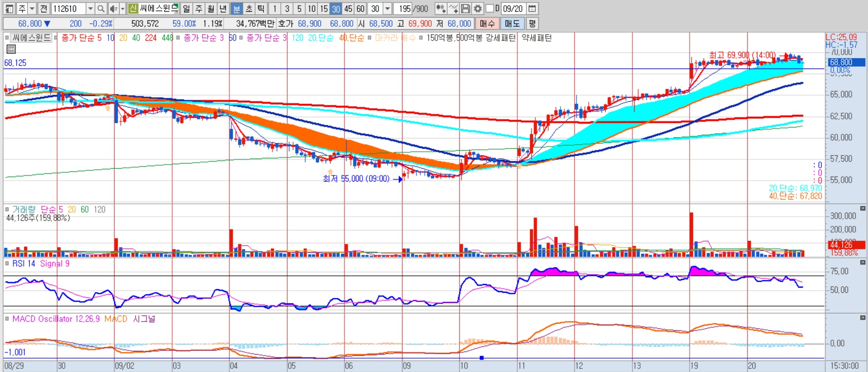Viewport: 868px width, 372px height.
Task: Click volume panel corner button
Action: pos(862,208)
